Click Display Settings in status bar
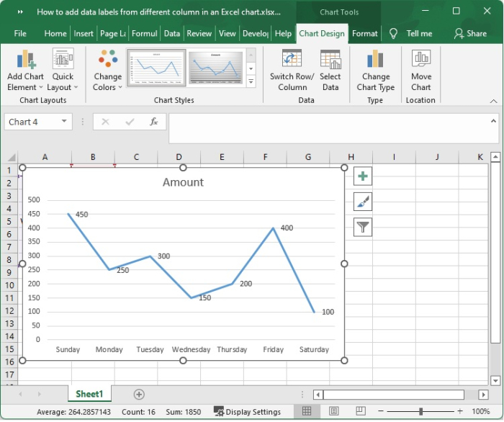 (247, 412)
